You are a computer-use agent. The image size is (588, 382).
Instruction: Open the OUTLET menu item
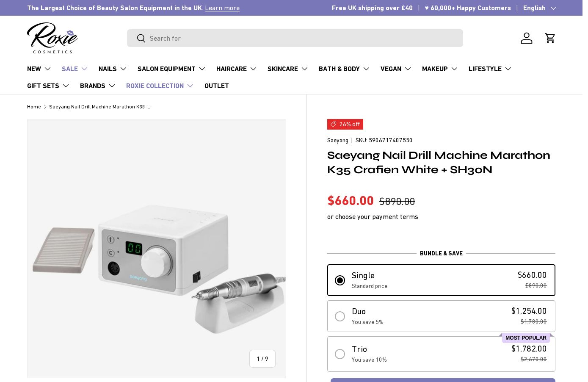coord(217,86)
